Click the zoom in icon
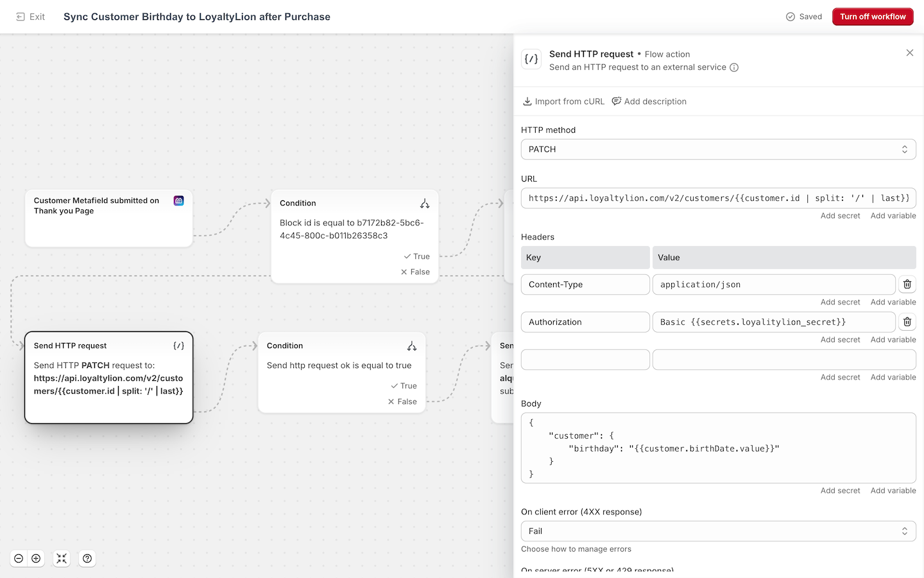924x578 pixels. point(36,558)
